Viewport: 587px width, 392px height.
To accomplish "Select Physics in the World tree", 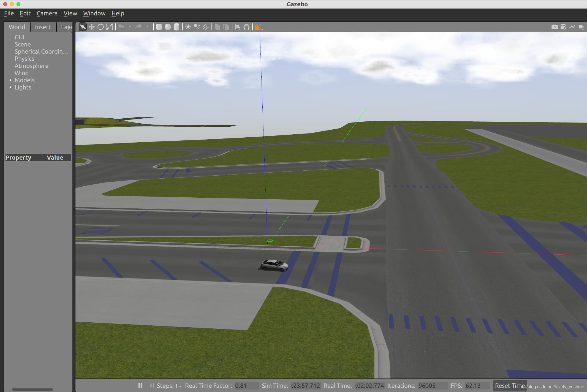I will coord(25,59).
